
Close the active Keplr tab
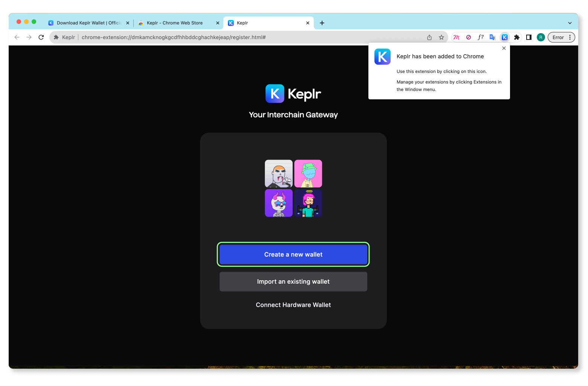(308, 23)
